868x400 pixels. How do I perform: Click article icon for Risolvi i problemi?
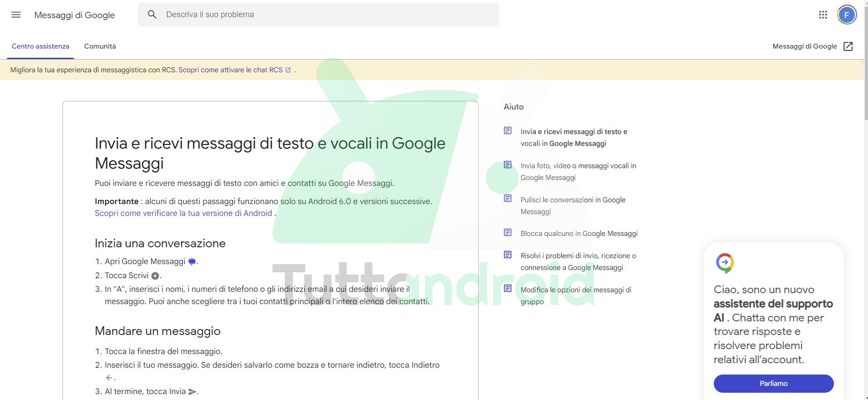pyautogui.click(x=508, y=255)
